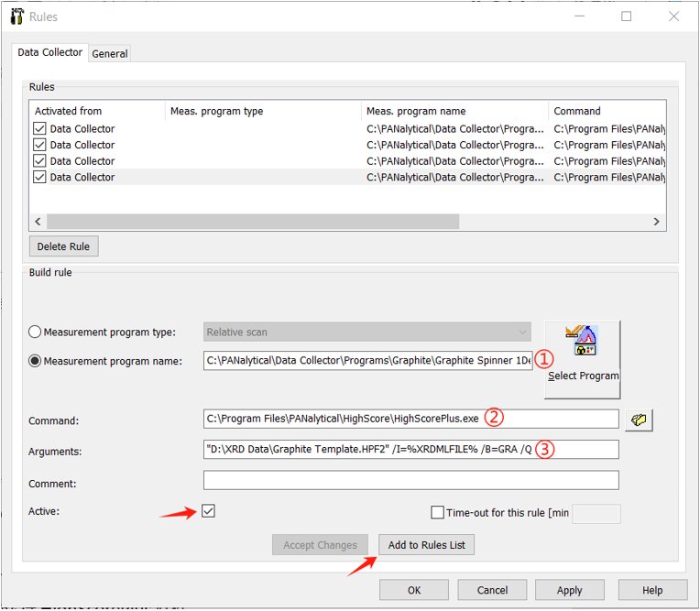Click the right arrow of the rules list scrollbar

656,222
